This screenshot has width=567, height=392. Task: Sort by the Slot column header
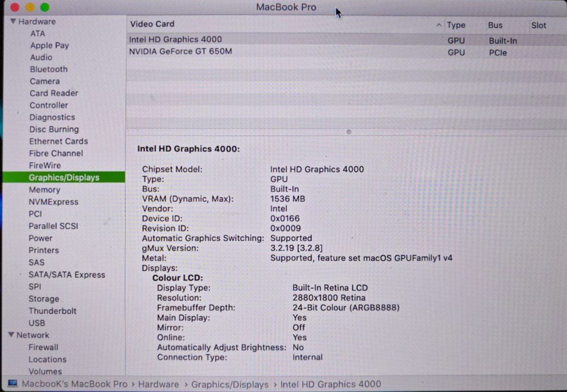click(539, 25)
